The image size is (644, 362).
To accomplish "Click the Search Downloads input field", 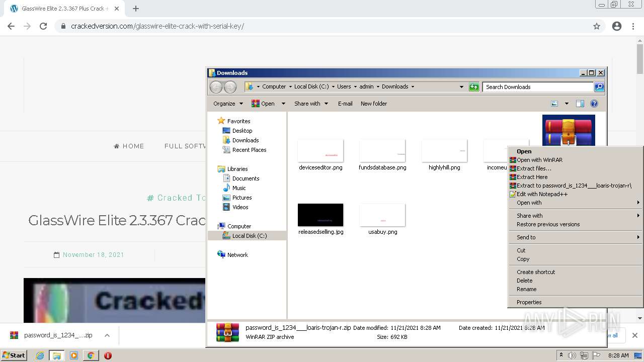I will (x=537, y=87).
